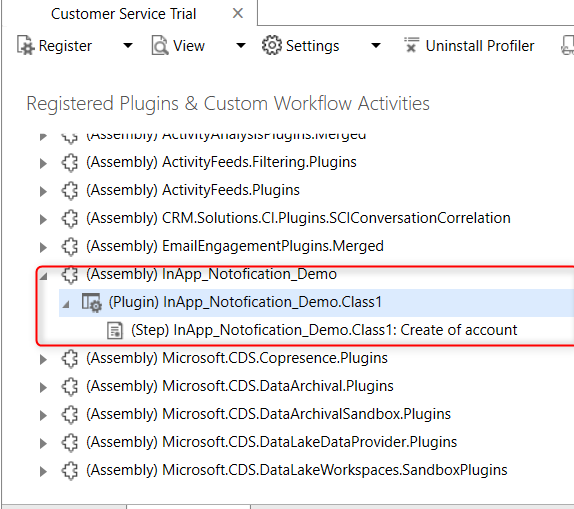
Task: Click the Register toolbar icon
Action: click(x=25, y=46)
